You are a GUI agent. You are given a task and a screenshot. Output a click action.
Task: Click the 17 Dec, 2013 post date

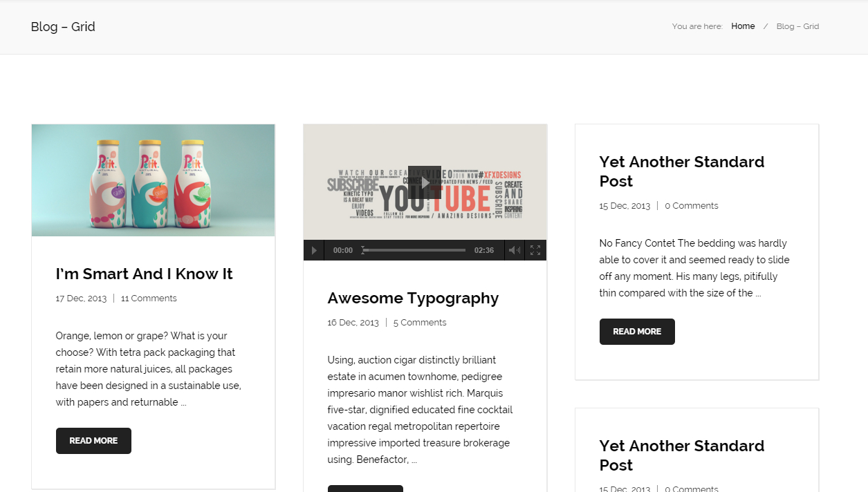[81, 299]
